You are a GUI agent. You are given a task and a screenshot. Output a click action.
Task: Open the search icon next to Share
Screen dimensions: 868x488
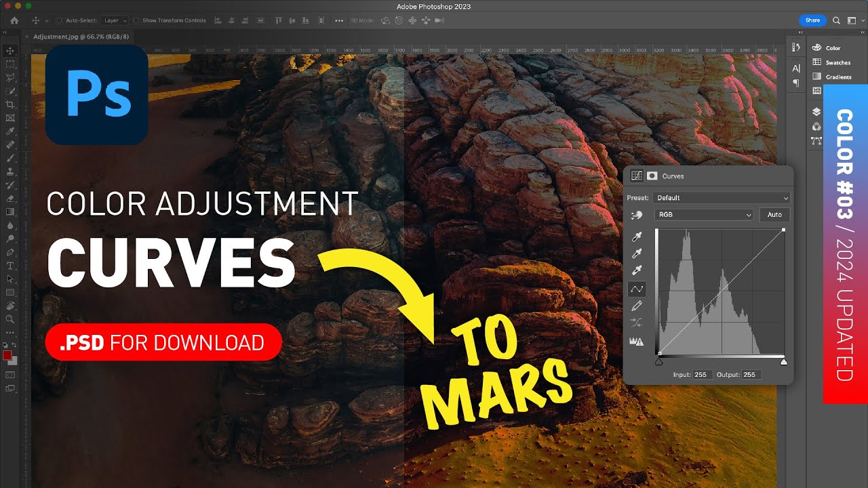tap(836, 20)
